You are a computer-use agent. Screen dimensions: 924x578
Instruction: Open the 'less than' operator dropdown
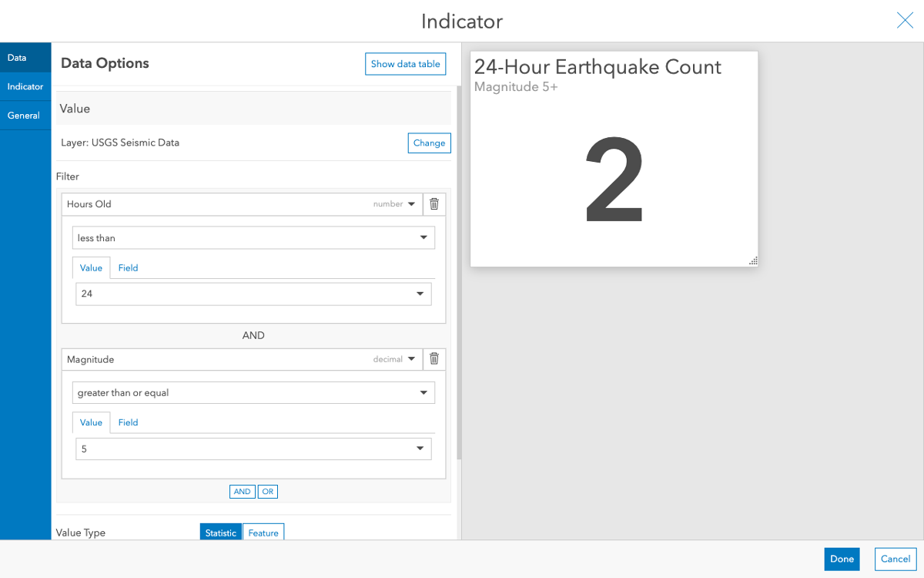(253, 237)
